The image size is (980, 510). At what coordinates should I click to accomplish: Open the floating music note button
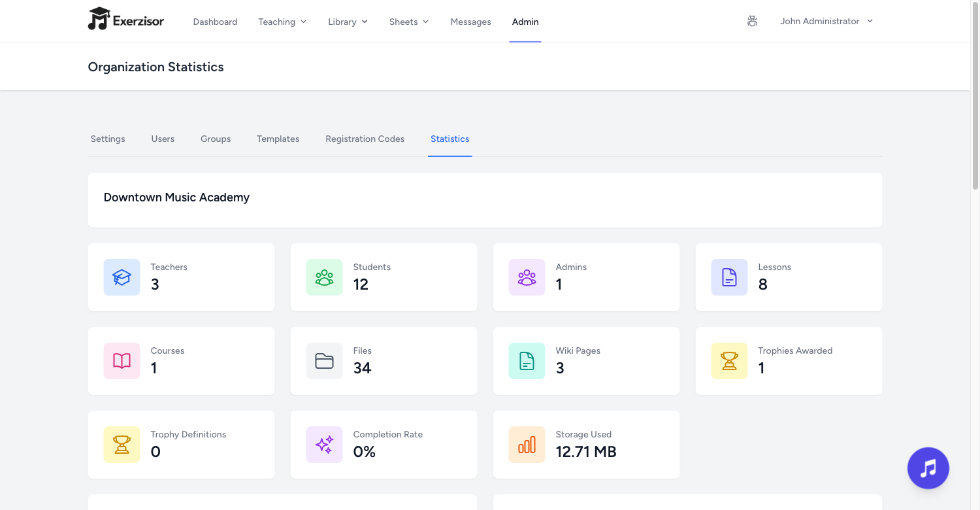928,468
